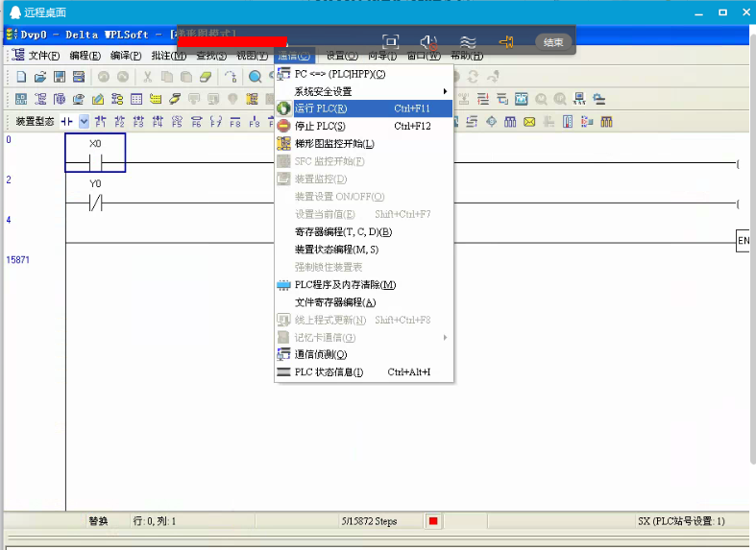The height and width of the screenshot is (550, 756).
Task: Click the yellow envelope toolbar icon
Action: click(529, 122)
